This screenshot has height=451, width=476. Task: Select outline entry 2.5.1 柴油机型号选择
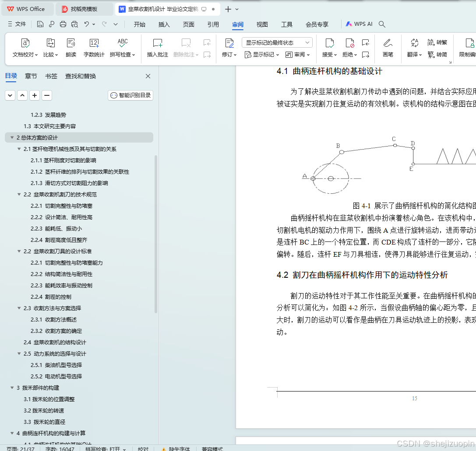coord(56,365)
